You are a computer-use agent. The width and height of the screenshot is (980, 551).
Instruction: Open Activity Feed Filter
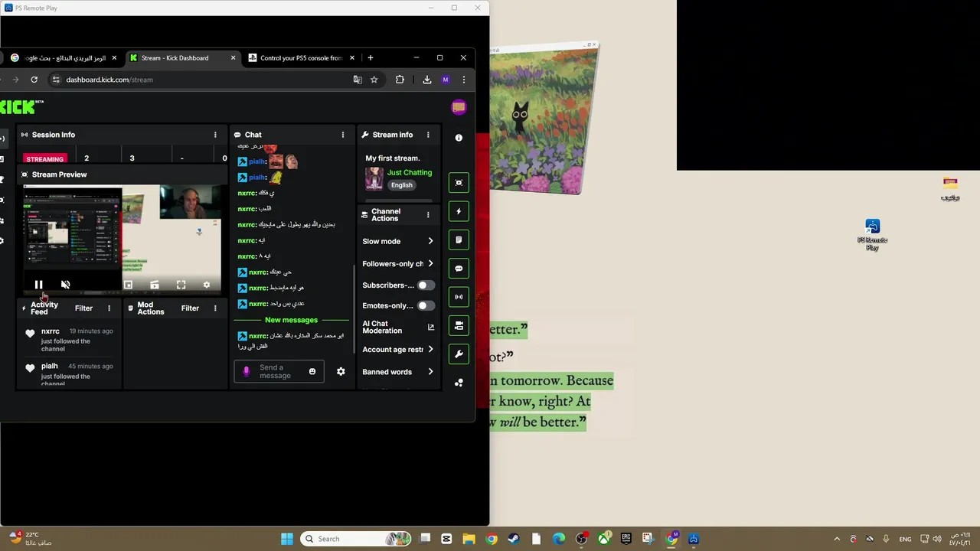click(83, 308)
